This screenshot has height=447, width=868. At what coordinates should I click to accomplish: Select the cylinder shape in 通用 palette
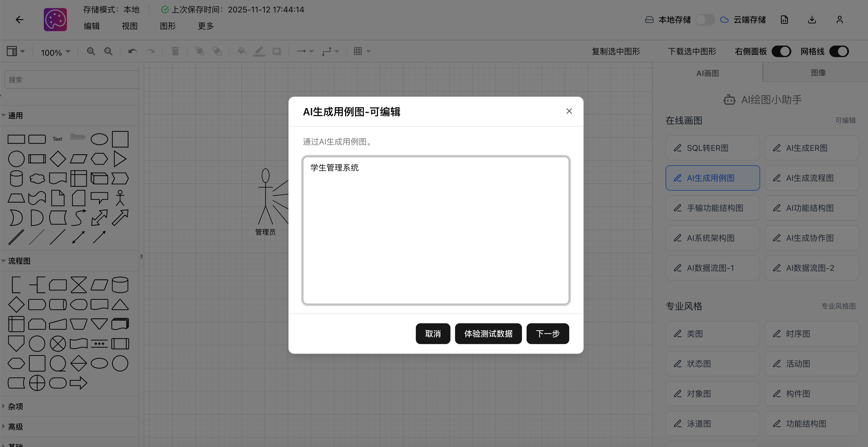click(x=16, y=178)
